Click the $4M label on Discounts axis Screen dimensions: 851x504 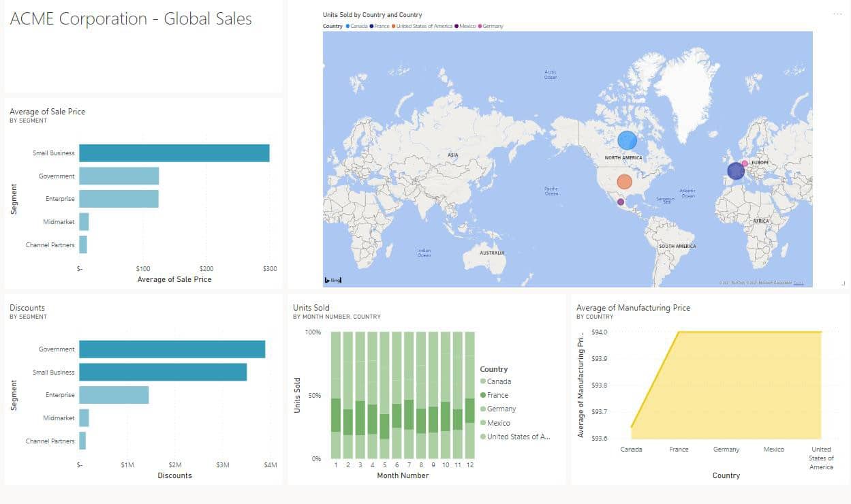pyautogui.click(x=270, y=465)
